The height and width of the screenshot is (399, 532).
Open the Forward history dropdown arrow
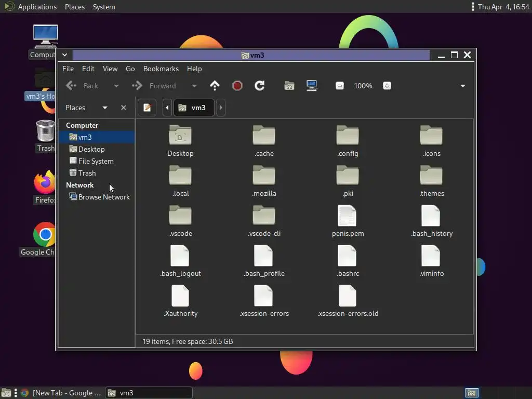[194, 86]
